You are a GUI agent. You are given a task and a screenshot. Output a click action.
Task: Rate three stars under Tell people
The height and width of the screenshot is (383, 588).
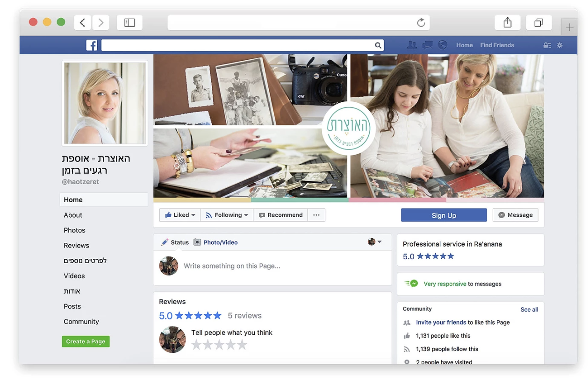219,345
